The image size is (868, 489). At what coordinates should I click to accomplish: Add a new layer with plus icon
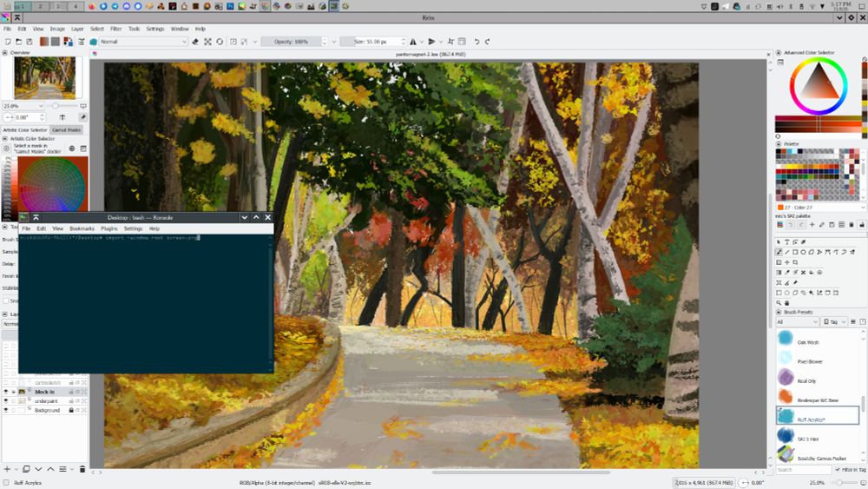[x=7, y=469]
